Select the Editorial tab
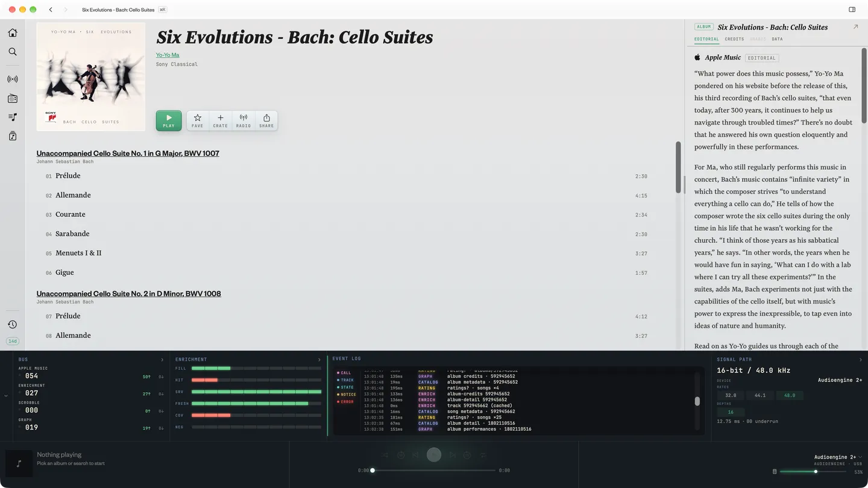This screenshot has height=488, width=868. (x=706, y=39)
